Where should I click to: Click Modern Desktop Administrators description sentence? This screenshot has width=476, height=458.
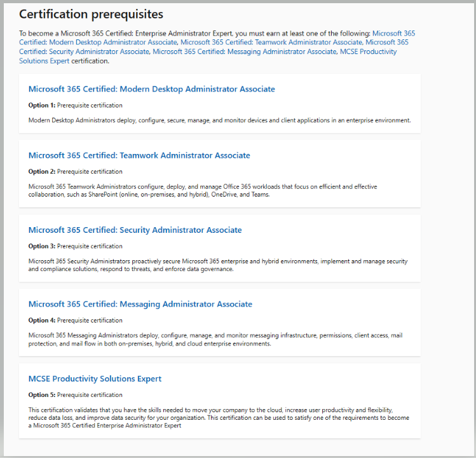coord(219,120)
